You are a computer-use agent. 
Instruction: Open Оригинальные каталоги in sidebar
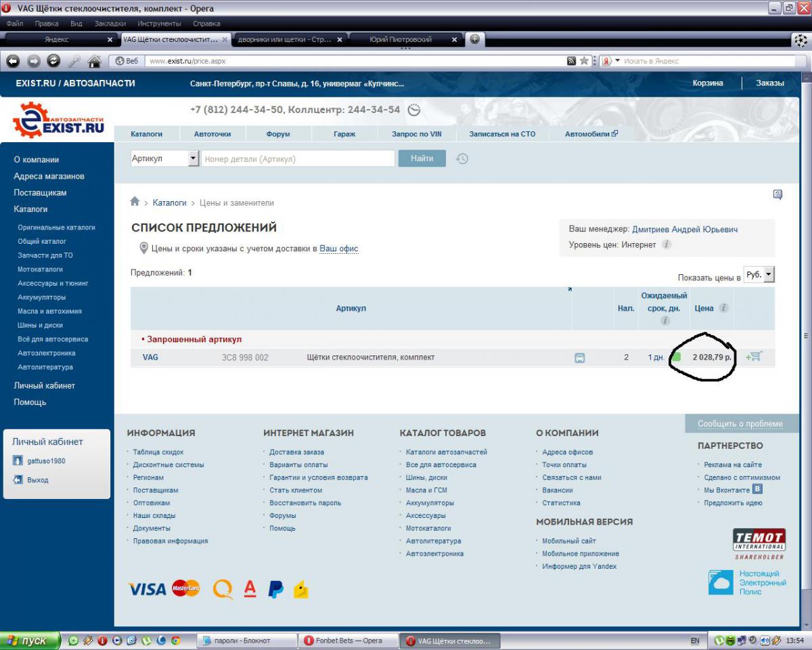56,227
